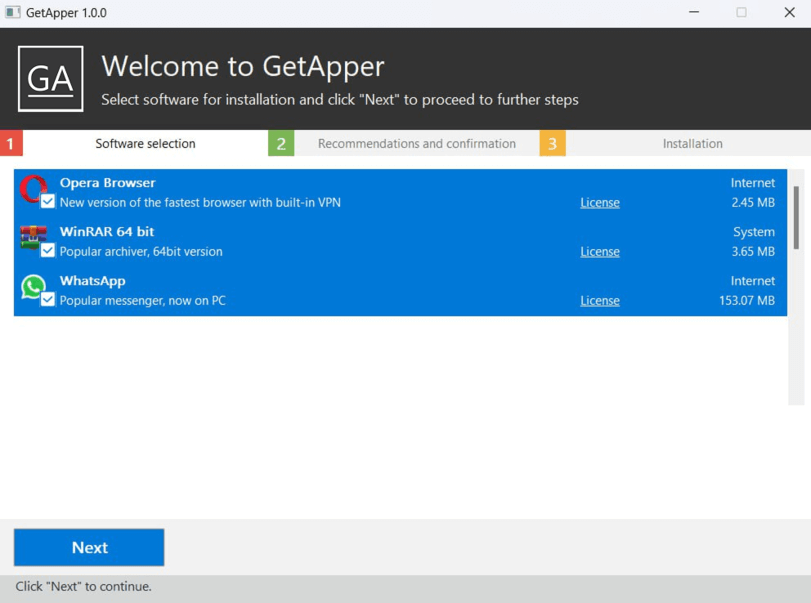Click the Internet category label for Opera
811x603 pixels.
[x=753, y=183]
